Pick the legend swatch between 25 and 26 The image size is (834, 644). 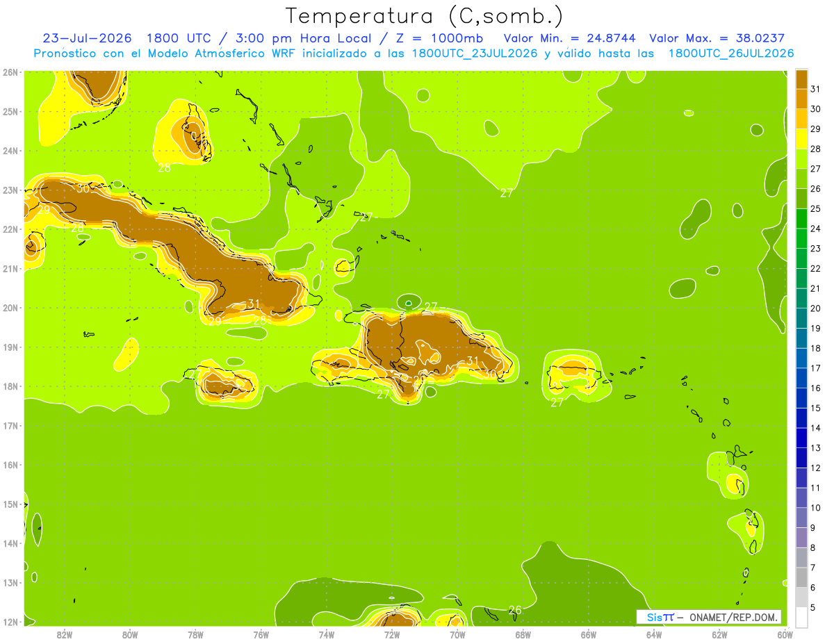click(801, 199)
